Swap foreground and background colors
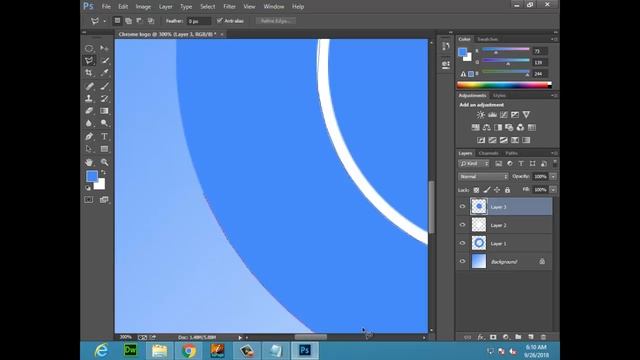The height and width of the screenshot is (360, 640). [x=103, y=173]
